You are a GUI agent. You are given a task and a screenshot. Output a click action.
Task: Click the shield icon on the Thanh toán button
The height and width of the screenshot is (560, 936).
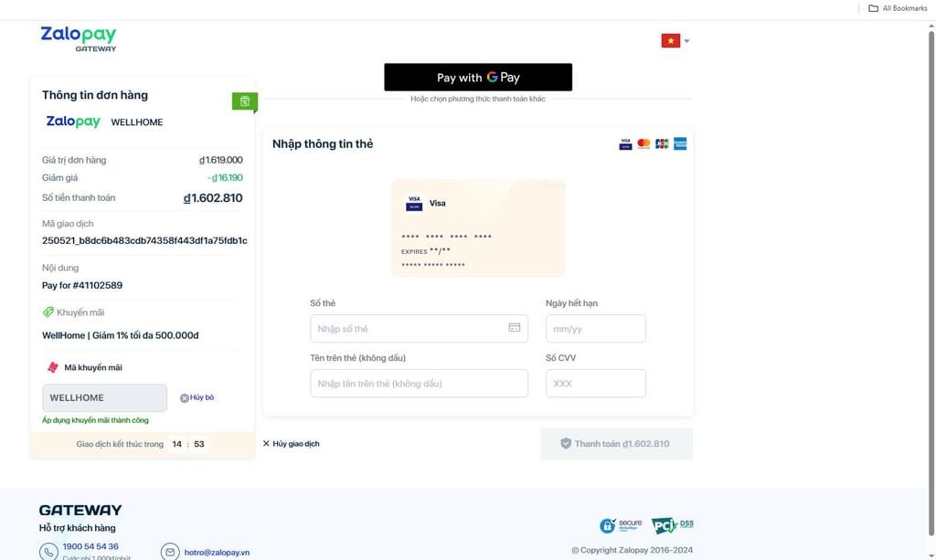tap(566, 443)
